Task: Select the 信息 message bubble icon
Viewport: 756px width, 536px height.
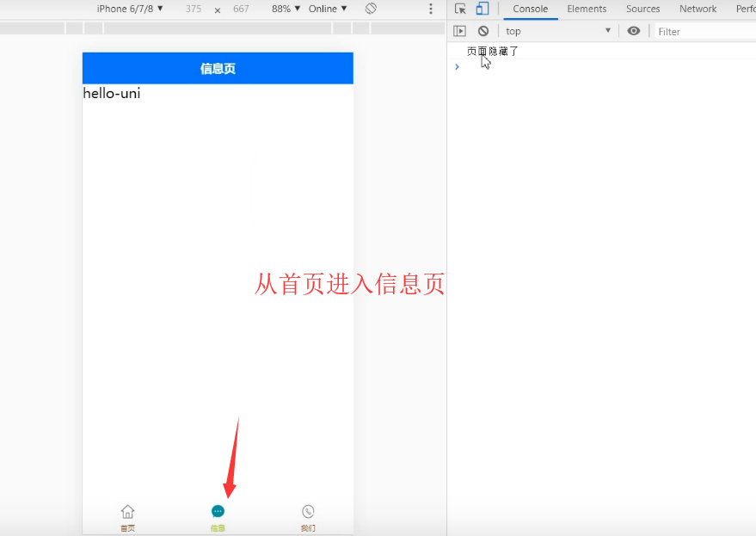Action: point(218,510)
